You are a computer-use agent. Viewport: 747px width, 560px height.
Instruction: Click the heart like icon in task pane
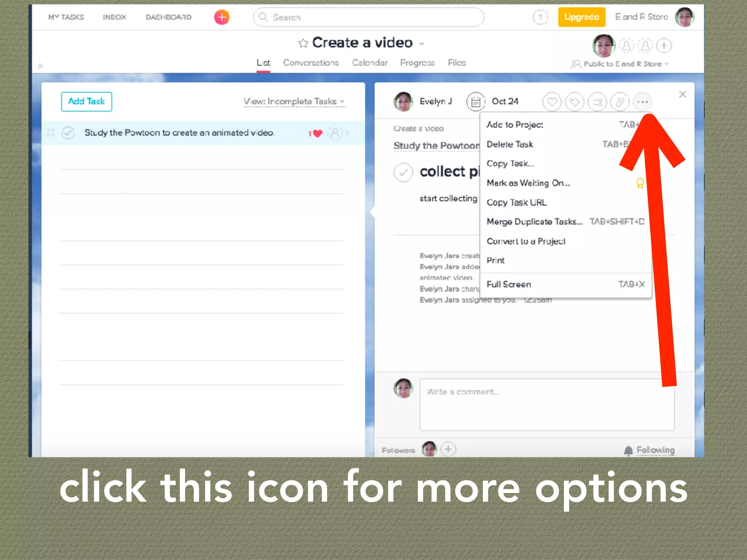(552, 102)
